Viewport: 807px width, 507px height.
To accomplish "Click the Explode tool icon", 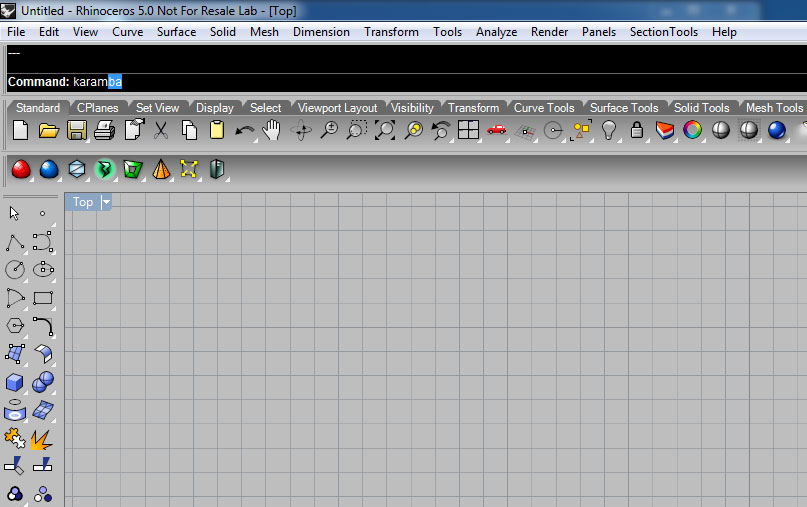I will (x=43, y=438).
